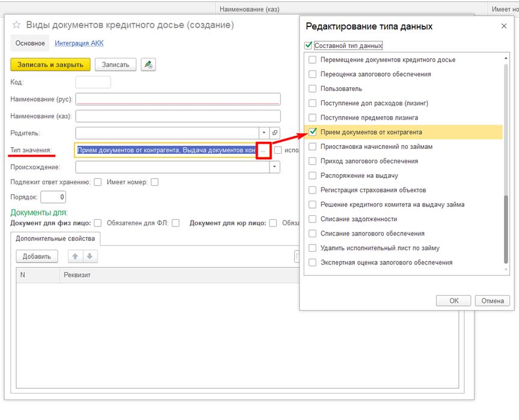
Task: Add form to favorites with star icon
Action: click(x=17, y=25)
